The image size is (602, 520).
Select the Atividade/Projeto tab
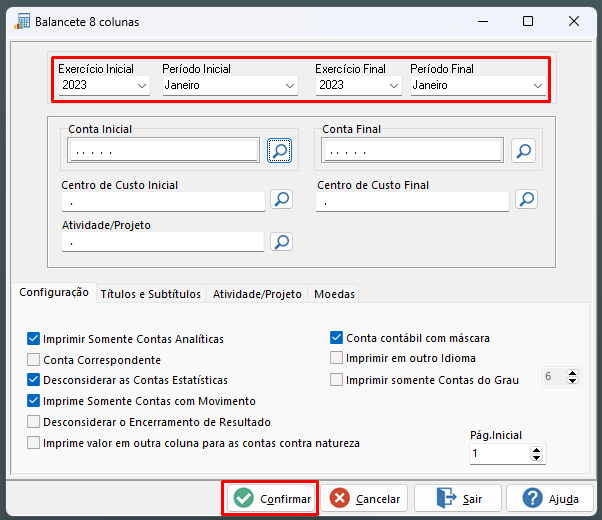(257, 294)
